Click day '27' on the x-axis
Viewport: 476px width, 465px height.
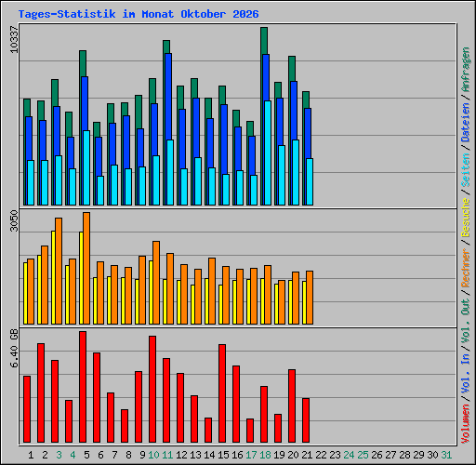pyautogui.click(x=390, y=455)
